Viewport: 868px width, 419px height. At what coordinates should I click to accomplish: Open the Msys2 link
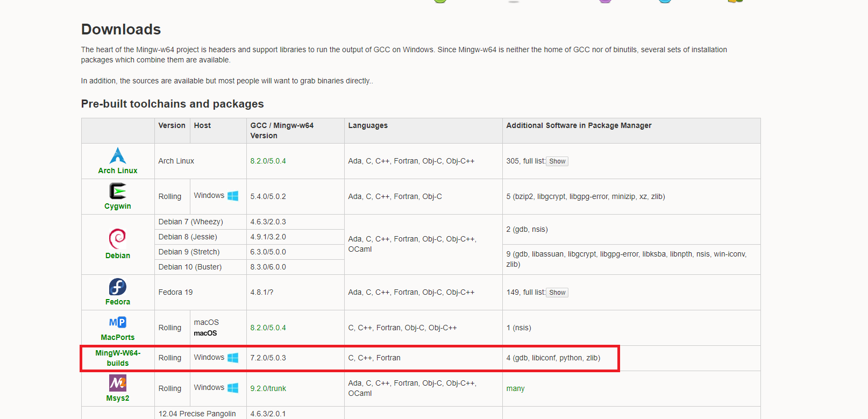click(x=118, y=398)
